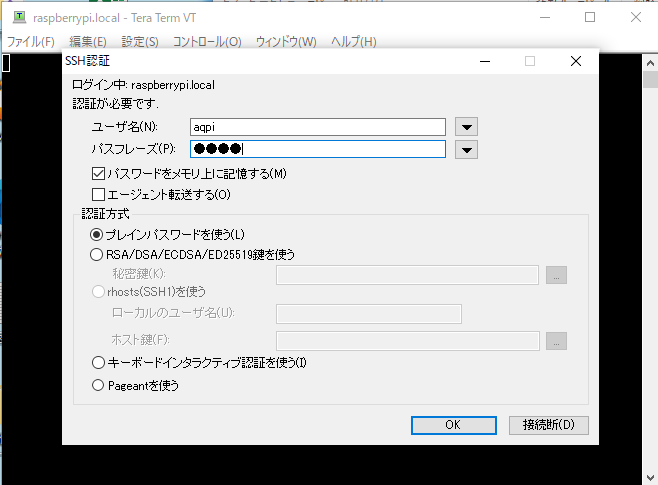The width and height of the screenshot is (658, 485).
Task: Click the OK button
Action: 454,425
